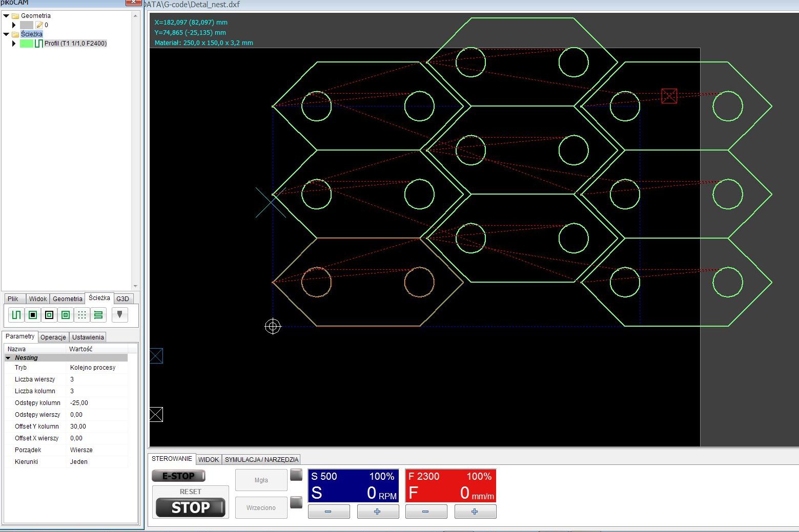Decrease spindle speed with the minus button

pyautogui.click(x=329, y=512)
